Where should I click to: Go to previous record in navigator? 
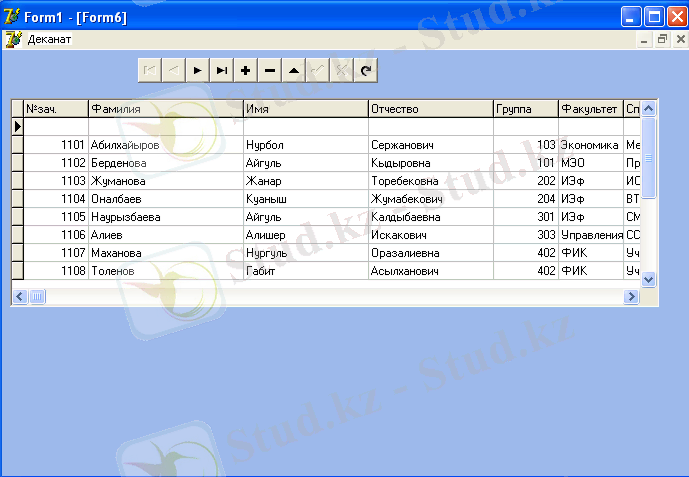tap(174, 70)
